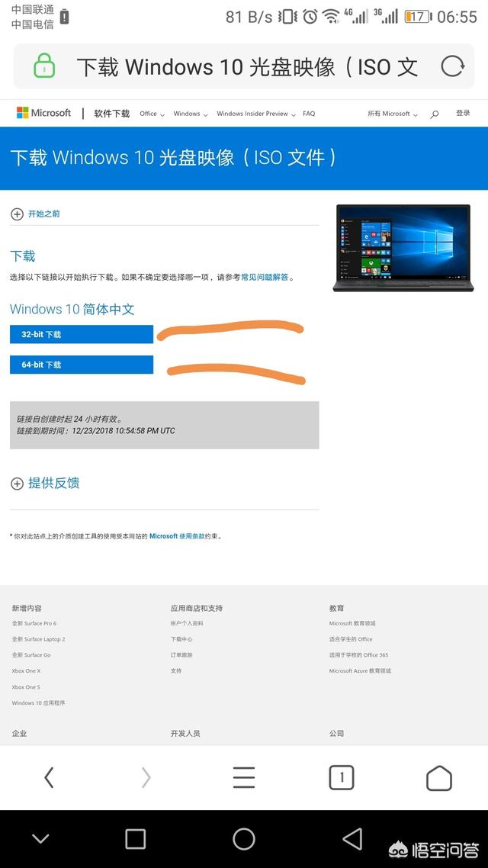Open Microsoft Azure 教育领域 footer link
The width and height of the screenshot is (488, 868).
(x=360, y=671)
